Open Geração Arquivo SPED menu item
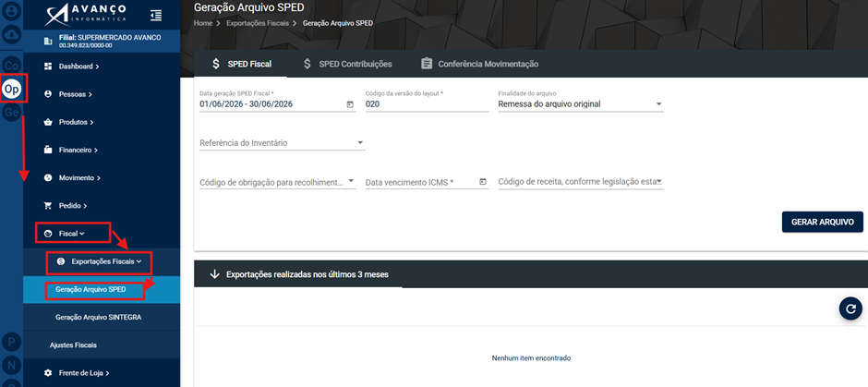Viewport: 868px width, 387px height. pos(102,290)
